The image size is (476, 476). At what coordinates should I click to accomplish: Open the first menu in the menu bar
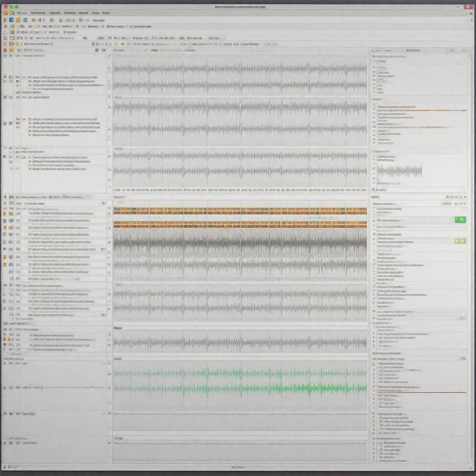point(36,13)
